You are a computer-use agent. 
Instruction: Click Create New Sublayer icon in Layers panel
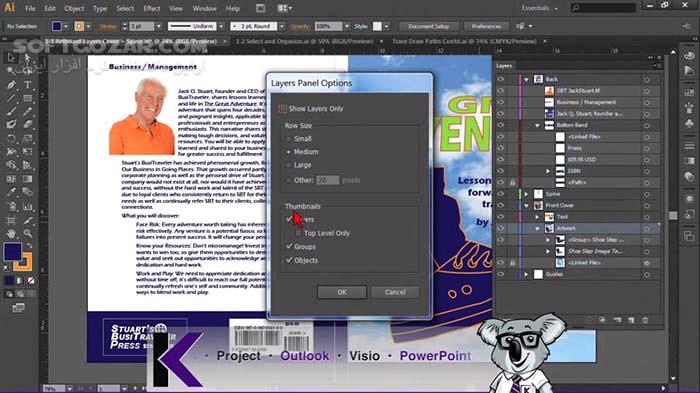(617, 320)
